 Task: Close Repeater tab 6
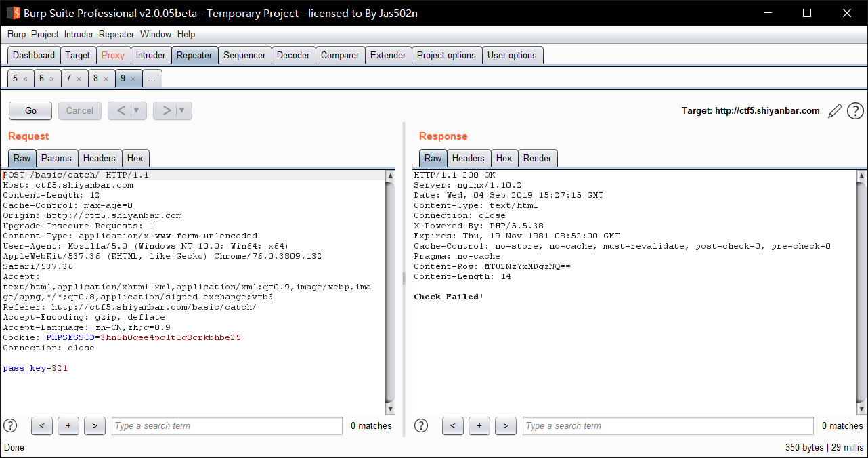[51, 79]
